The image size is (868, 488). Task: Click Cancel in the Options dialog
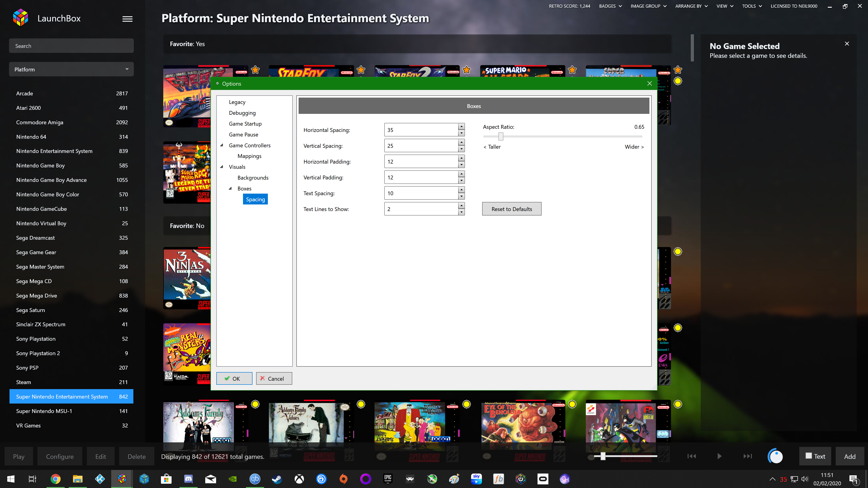click(x=274, y=379)
